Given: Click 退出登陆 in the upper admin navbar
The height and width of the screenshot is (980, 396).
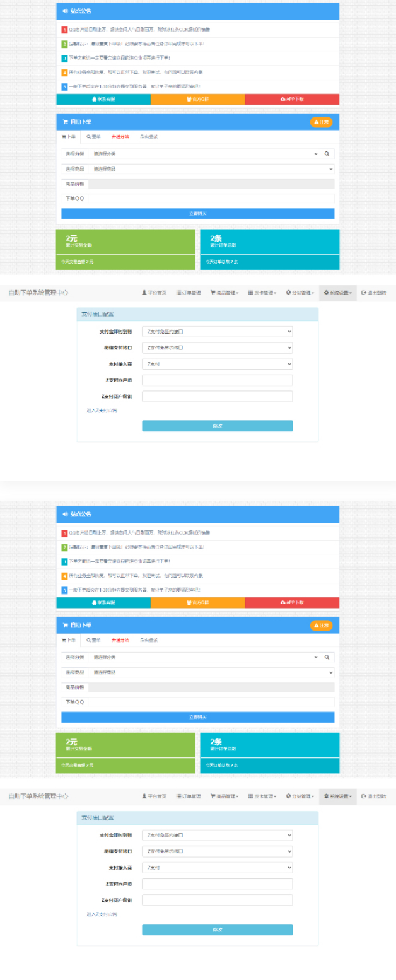Looking at the screenshot, I should (374, 293).
